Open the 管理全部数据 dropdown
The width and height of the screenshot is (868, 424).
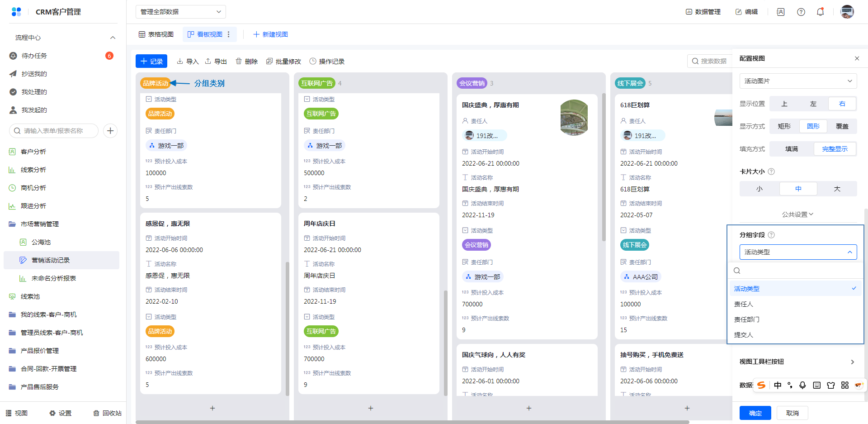coord(180,12)
